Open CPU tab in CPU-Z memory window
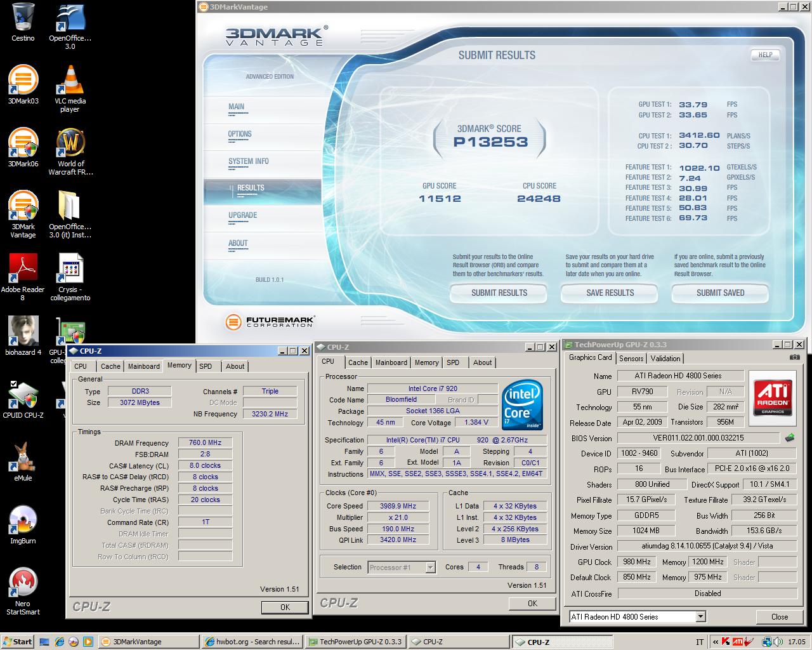The image size is (812, 650). [x=81, y=366]
